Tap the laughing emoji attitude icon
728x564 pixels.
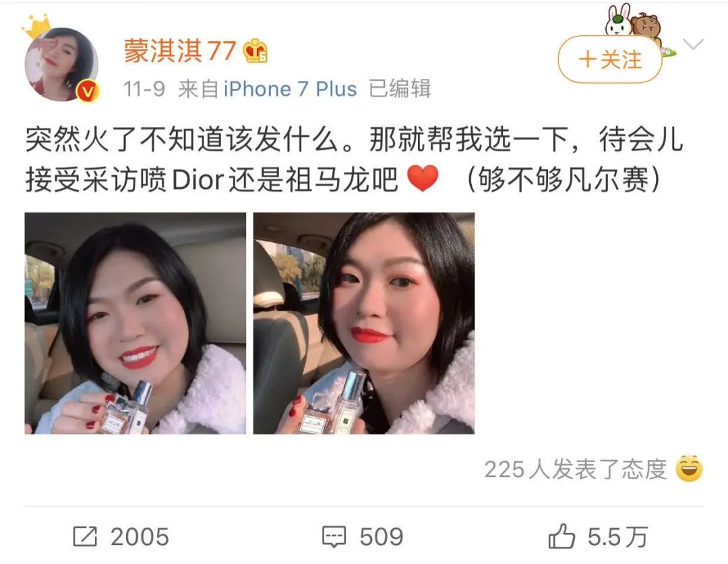689,468
